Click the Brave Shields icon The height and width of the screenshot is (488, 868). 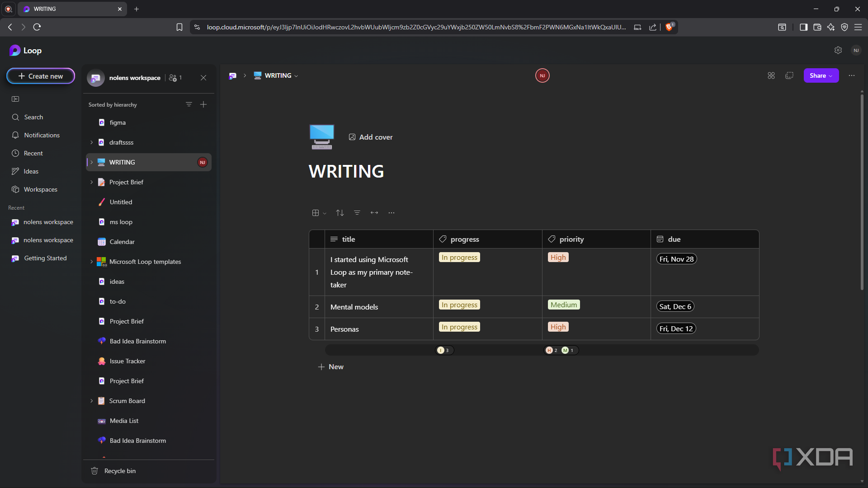tap(670, 27)
